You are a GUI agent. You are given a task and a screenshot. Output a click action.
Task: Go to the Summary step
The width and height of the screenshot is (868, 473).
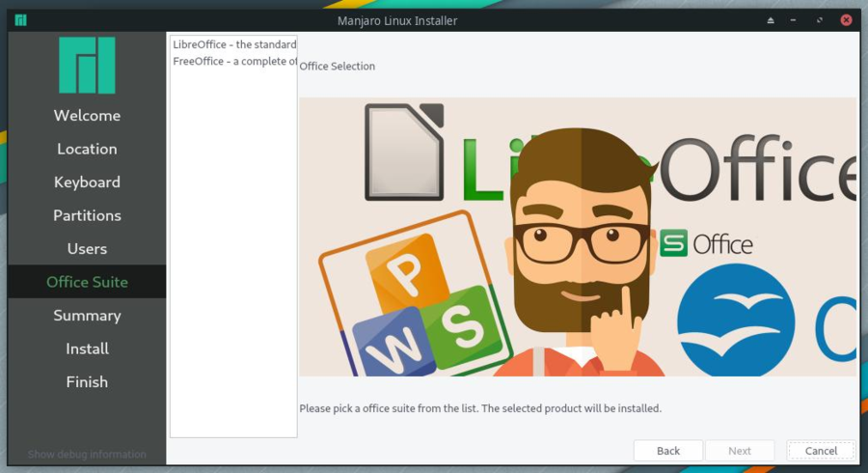click(x=87, y=315)
